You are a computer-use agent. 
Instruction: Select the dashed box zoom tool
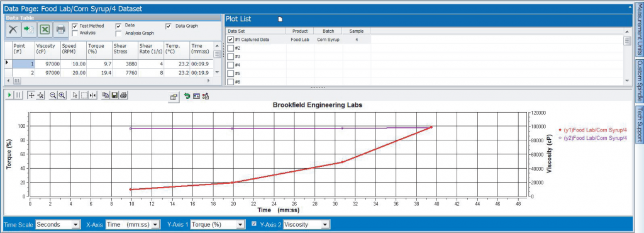pos(84,95)
